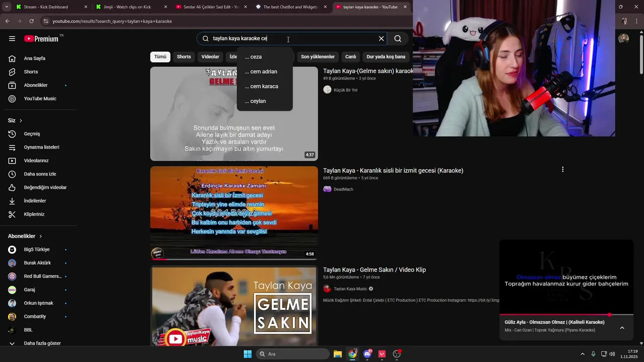Visit the DeadMach channel
The width and height of the screenshot is (644, 362).
[x=343, y=190]
